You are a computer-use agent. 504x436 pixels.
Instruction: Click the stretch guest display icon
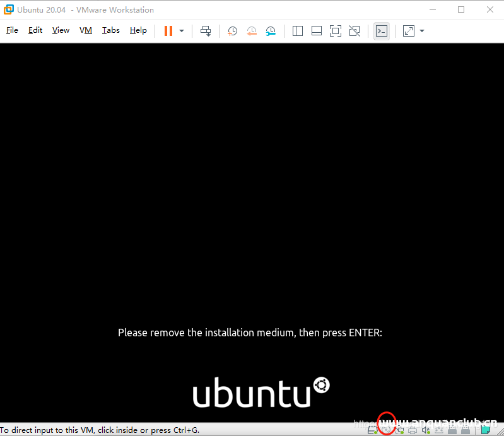(409, 30)
